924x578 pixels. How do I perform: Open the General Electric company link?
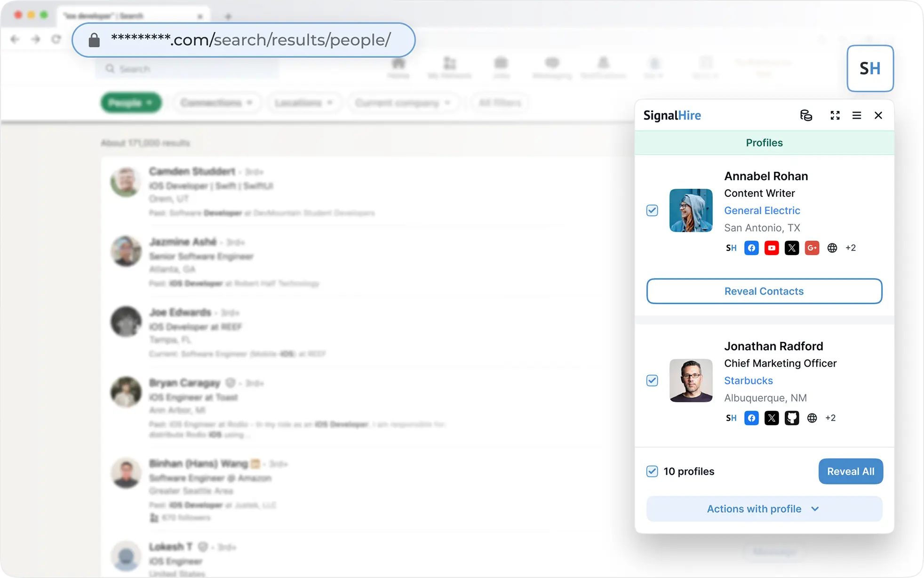762,210
